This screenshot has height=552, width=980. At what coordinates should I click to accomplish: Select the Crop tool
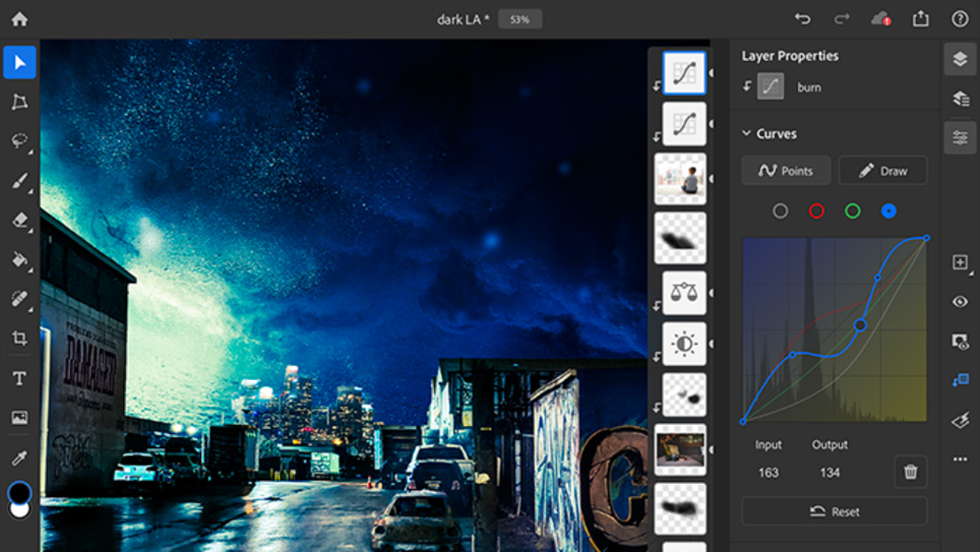pos(19,339)
